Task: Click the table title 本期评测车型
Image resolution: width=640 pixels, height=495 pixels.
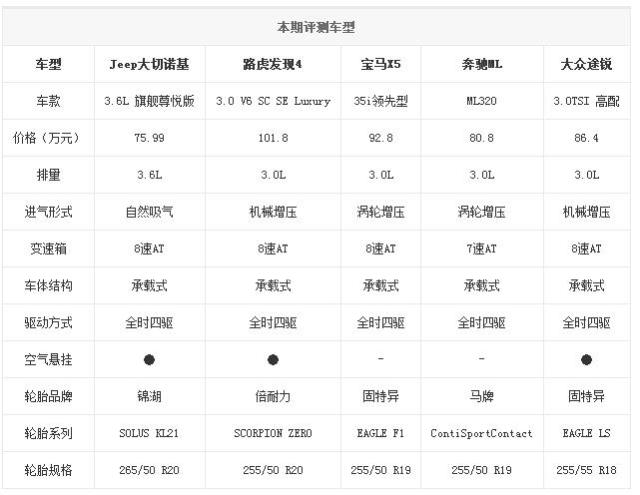Action: pyautogui.click(x=316, y=28)
